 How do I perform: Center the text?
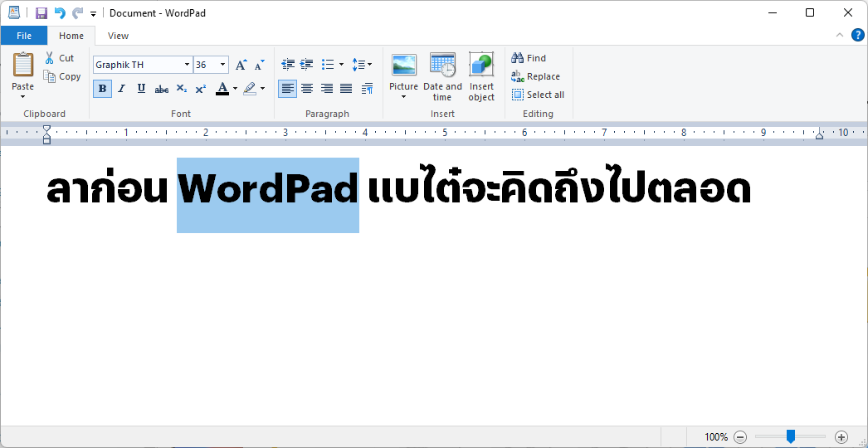(307, 89)
